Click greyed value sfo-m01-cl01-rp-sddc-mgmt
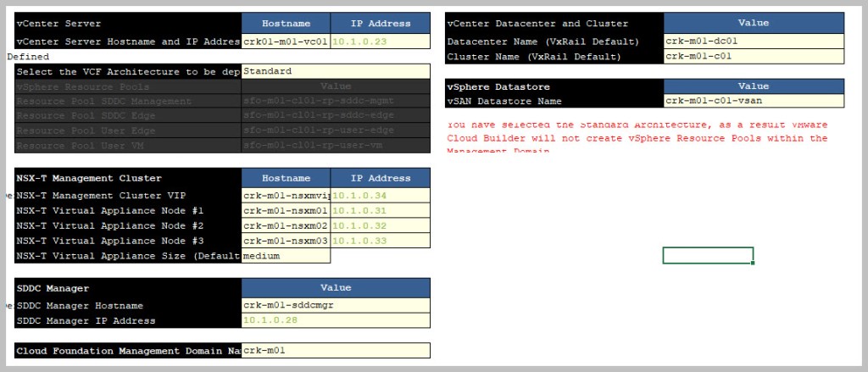868x372 pixels. point(336,102)
